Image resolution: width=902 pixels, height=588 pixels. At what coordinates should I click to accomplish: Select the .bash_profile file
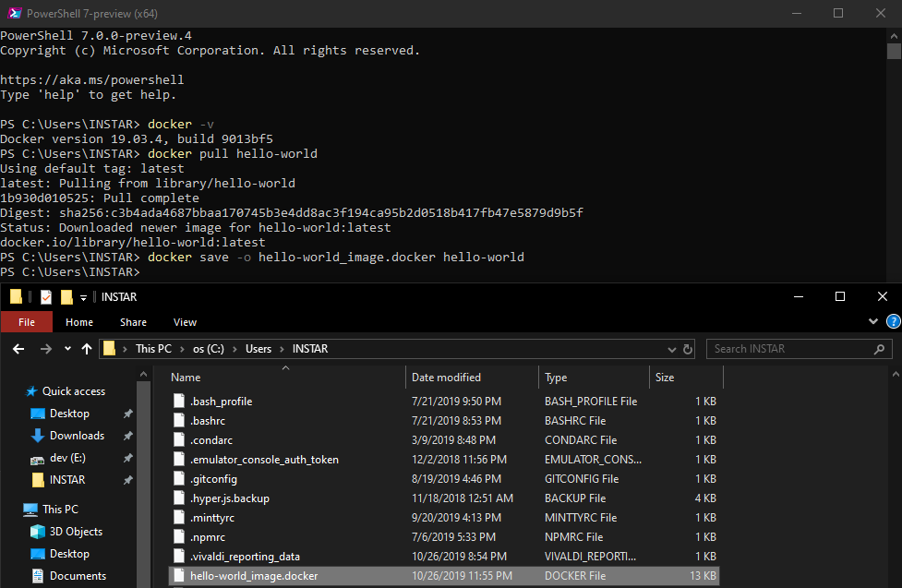[444, 401]
